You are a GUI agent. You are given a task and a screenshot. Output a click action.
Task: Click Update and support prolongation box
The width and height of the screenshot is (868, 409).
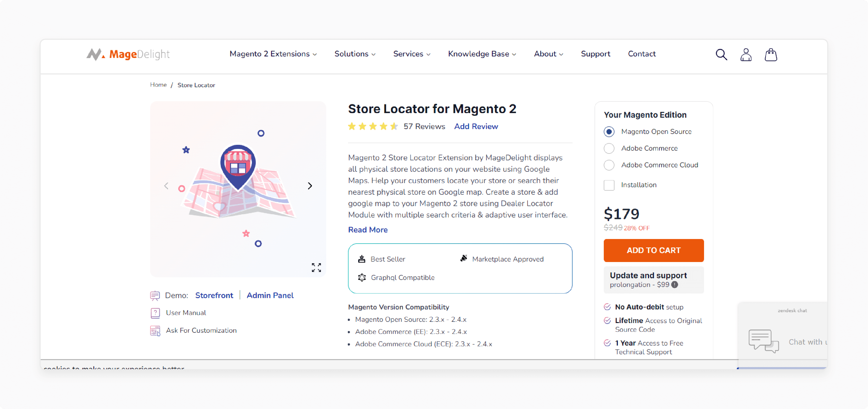tap(654, 280)
